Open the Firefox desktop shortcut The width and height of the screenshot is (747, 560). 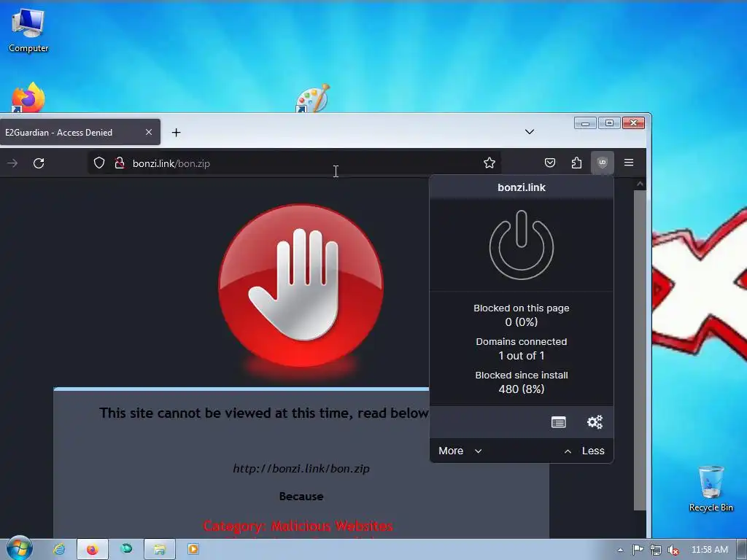[28, 98]
